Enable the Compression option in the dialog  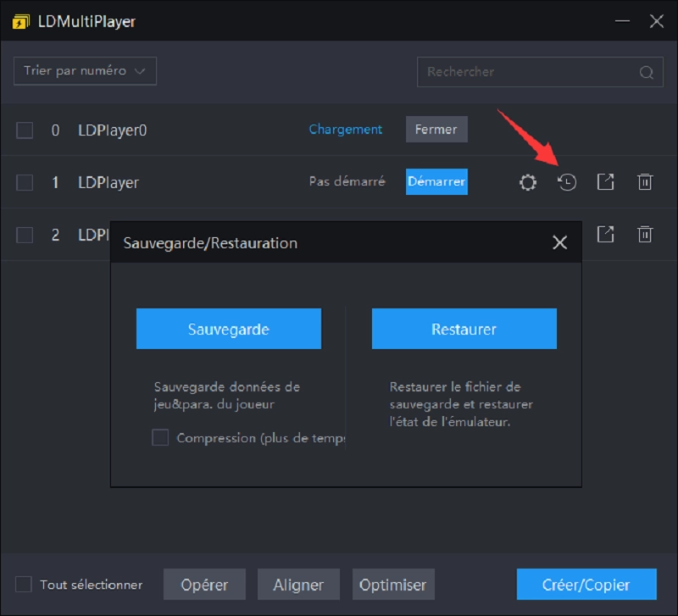(160, 439)
